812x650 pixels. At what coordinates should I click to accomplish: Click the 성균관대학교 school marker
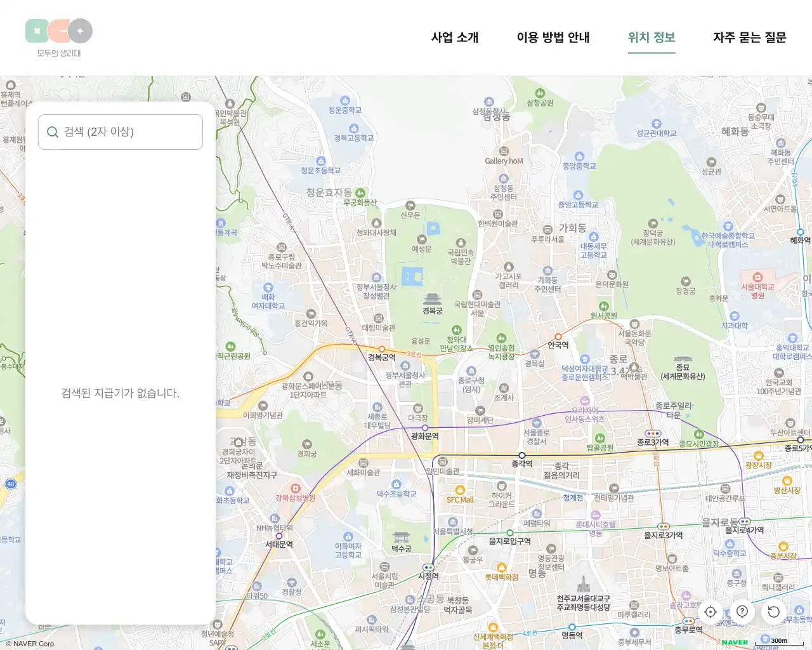pyautogui.click(x=657, y=124)
